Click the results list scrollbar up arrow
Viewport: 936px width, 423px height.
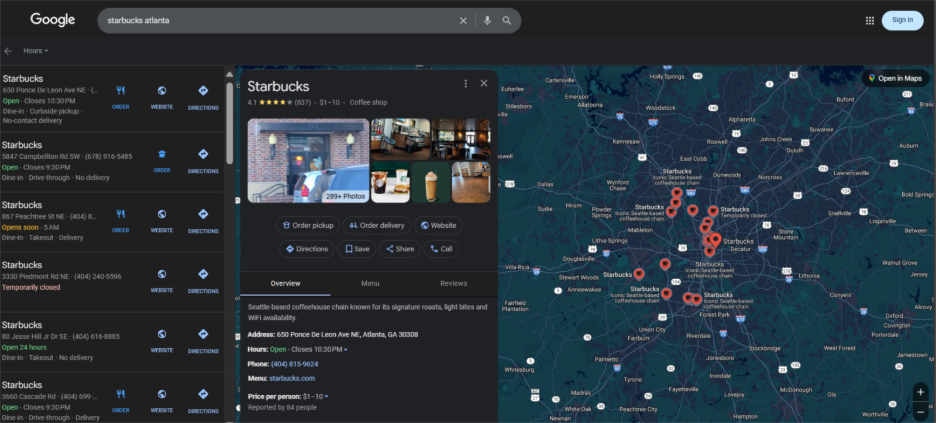(x=229, y=75)
